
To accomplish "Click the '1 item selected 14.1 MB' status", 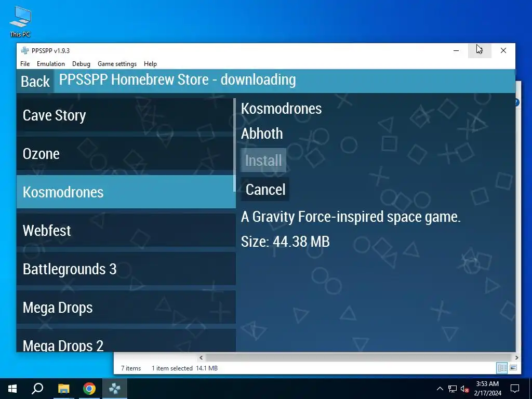I will (184, 368).
